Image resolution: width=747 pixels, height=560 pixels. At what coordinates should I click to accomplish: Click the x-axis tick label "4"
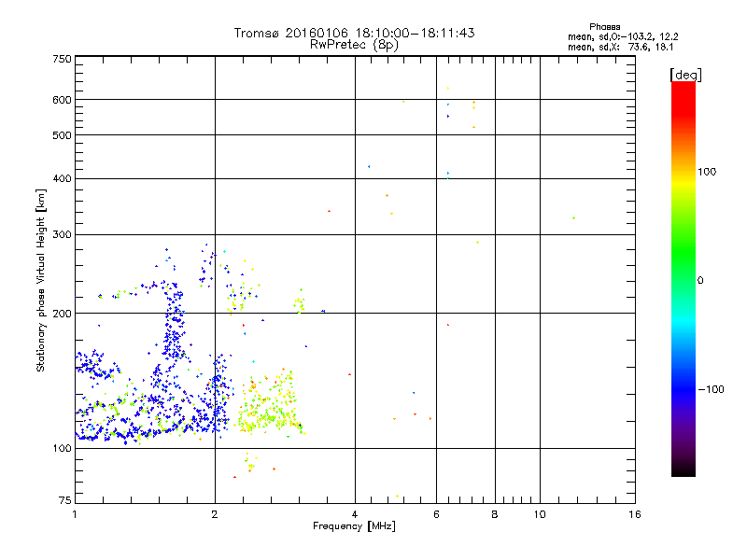[x=355, y=514]
